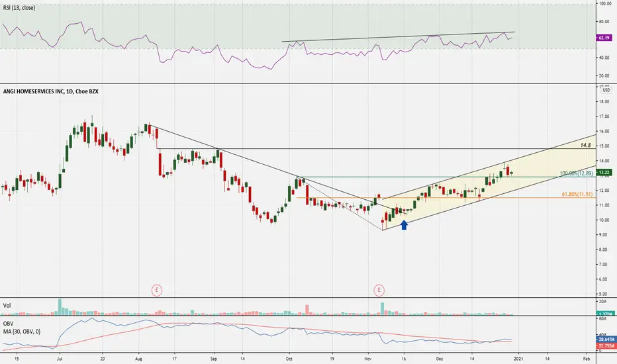Click the 20M volume axis label

tap(602, 301)
